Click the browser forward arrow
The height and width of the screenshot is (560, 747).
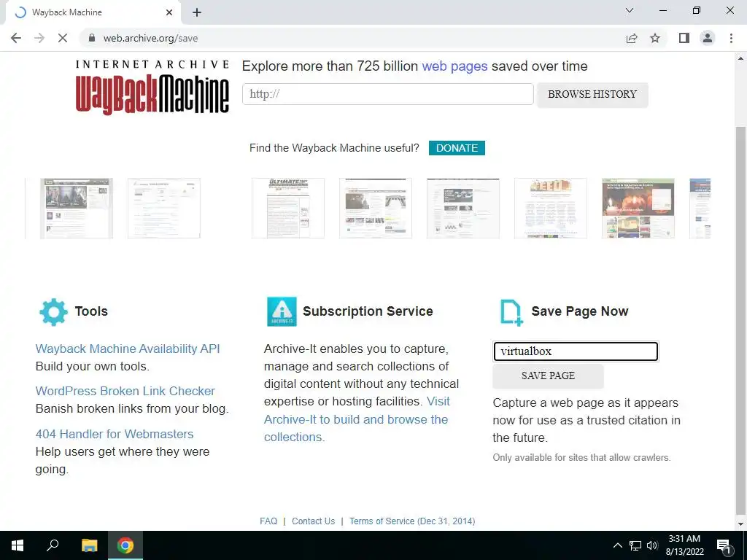pyautogui.click(x=39, y=38)
